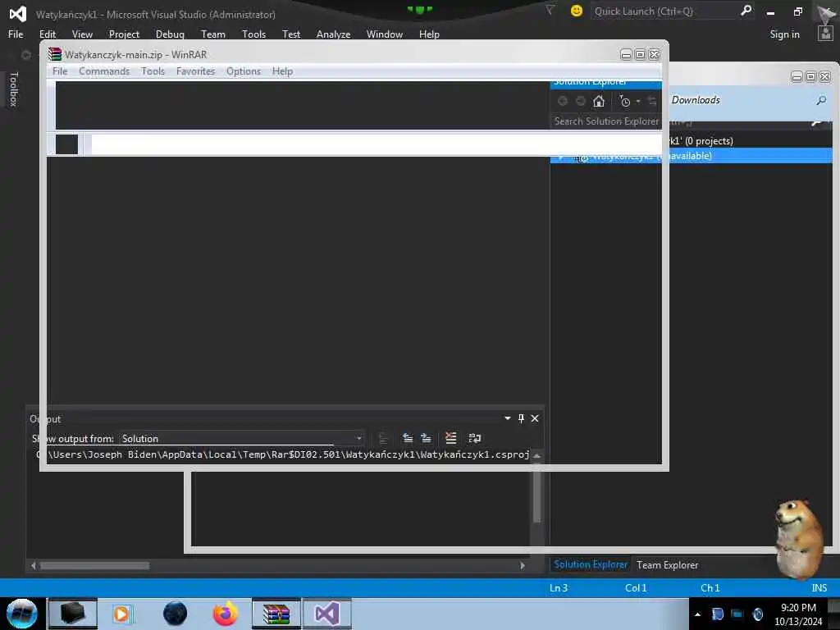This screenshot has height=630, width=840.
Task: Click the Visual Studio logo icon
Action: [x=18, y=13]
